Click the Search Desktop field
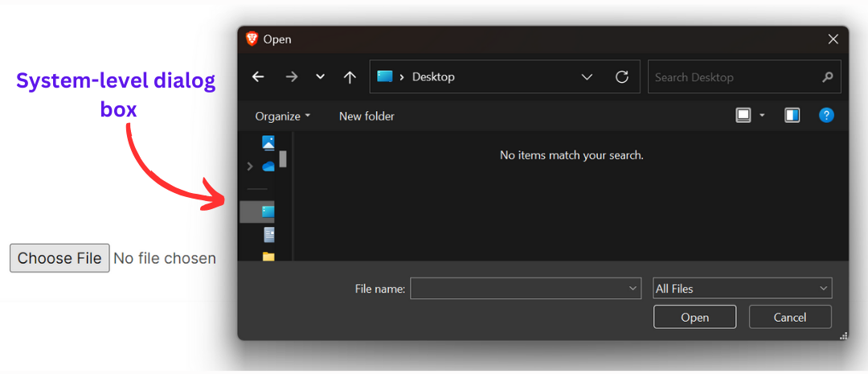Viewport: 868px width, 374px height. (x=735, y=77)
